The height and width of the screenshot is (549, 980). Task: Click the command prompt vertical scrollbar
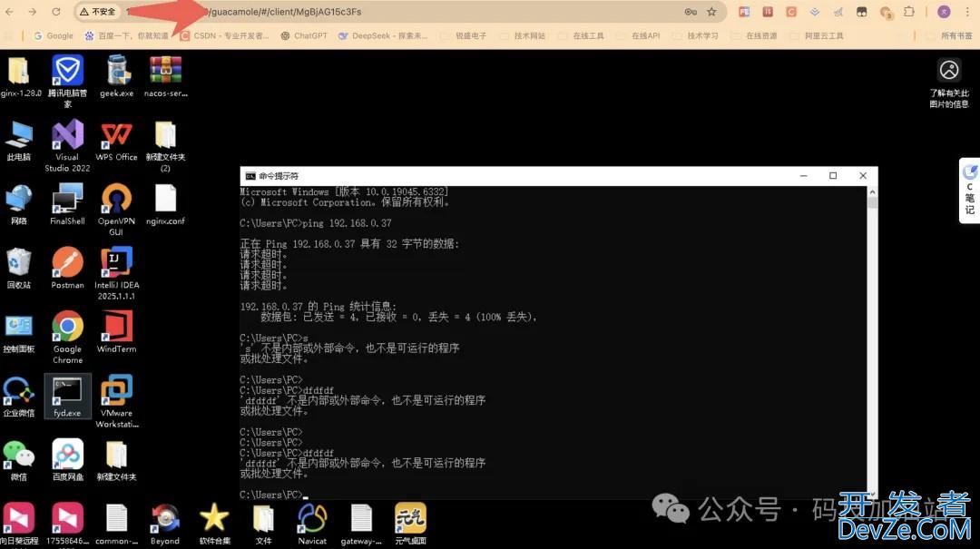[x=872, y=345]
